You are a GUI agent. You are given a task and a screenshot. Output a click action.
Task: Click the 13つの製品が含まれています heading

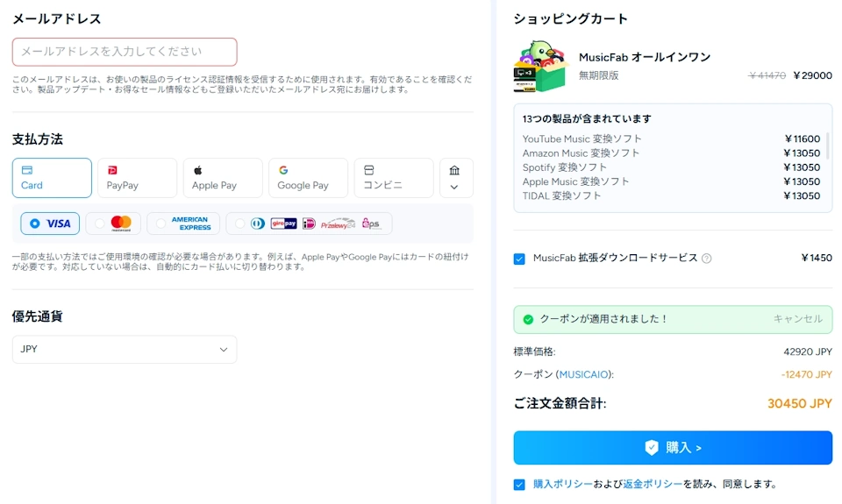click(x=587, y=118)
